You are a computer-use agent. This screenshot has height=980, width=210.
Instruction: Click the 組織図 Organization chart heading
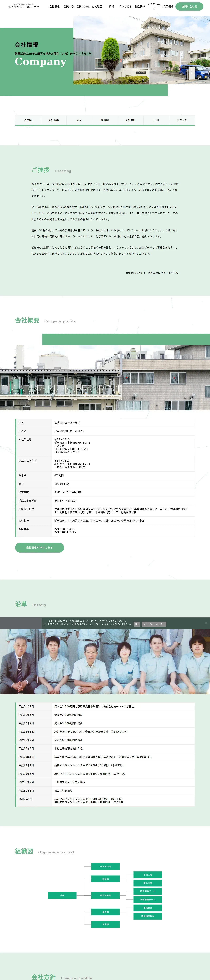(x=45, y=851)
